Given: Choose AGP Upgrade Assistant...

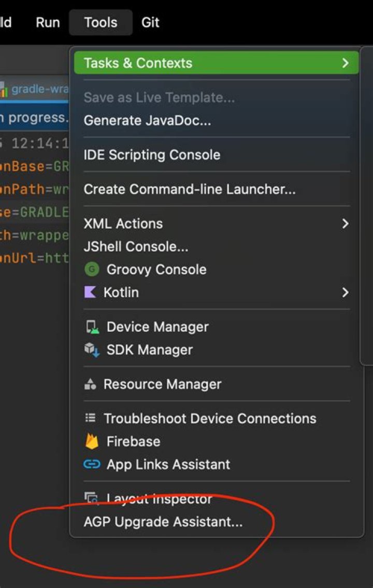Looking at the screenshot, I should click(x=163, y=522).
